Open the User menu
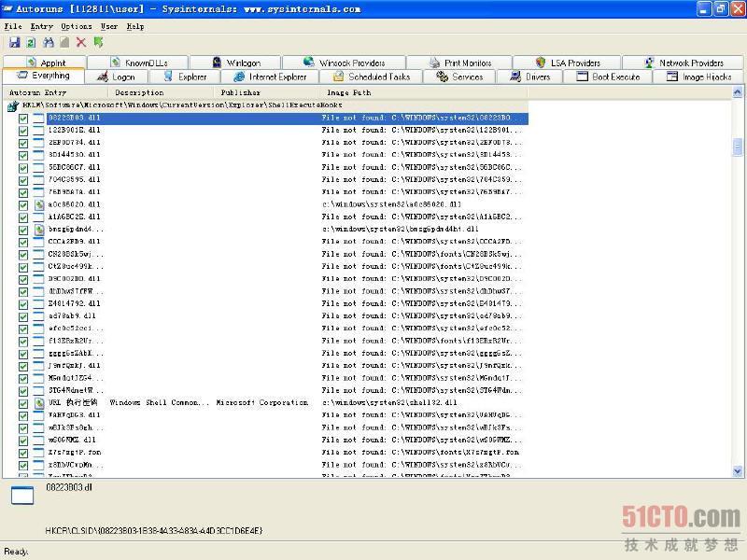Viewport: 747px width, 560px height. click(109, 27)
